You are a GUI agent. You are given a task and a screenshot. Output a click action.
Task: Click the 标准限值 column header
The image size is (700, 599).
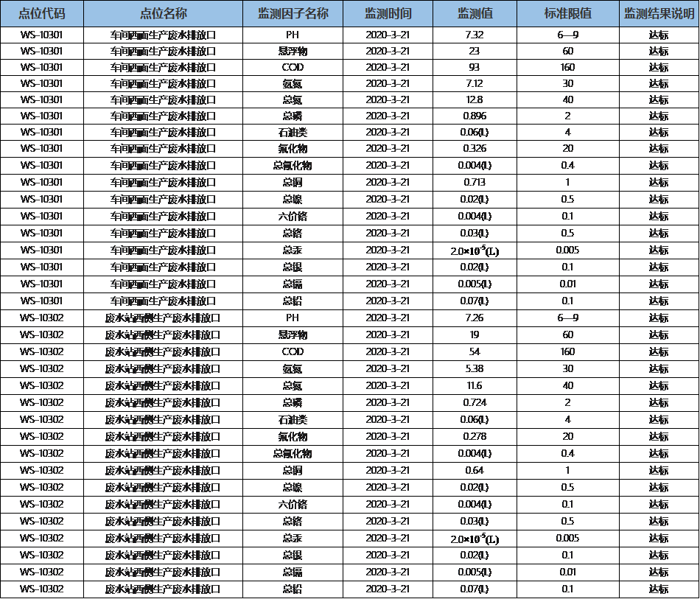[x=568, y=14]
